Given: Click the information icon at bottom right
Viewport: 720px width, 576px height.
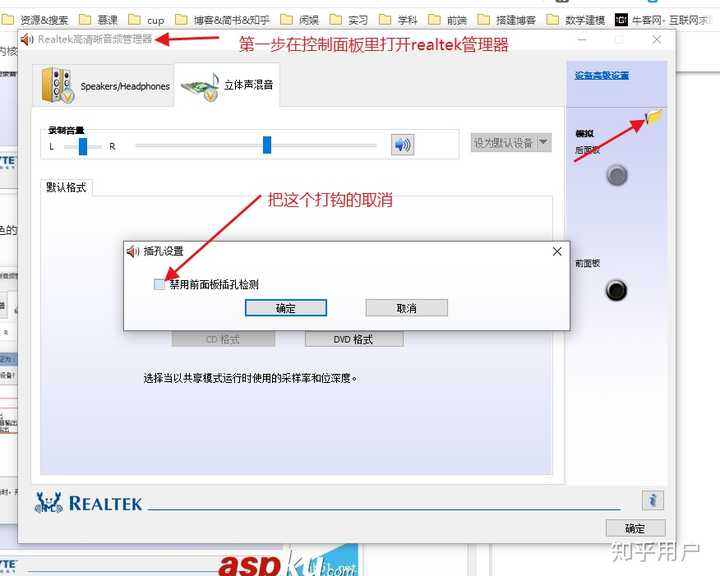Looking at the screenshot, I should (652, 500).
